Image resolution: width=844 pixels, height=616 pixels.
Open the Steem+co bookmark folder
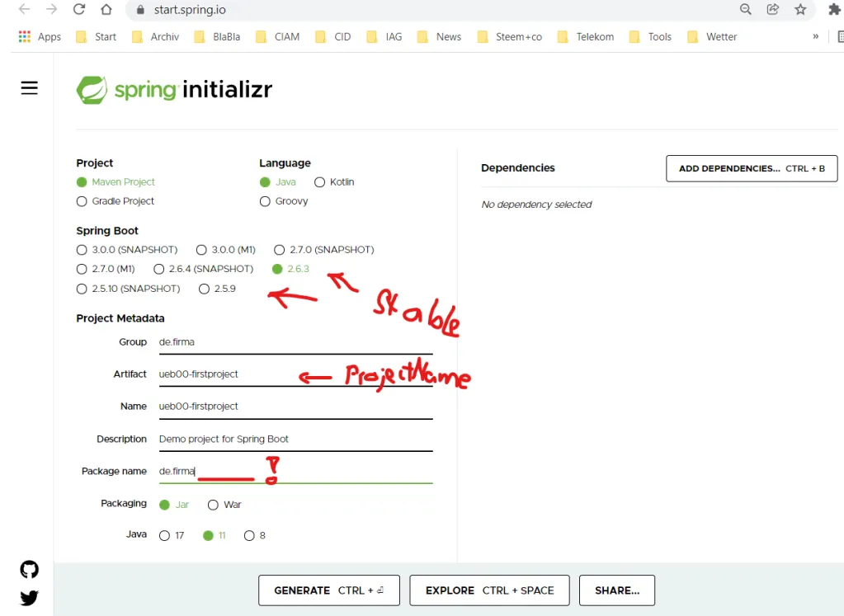[x=510, y=36]
